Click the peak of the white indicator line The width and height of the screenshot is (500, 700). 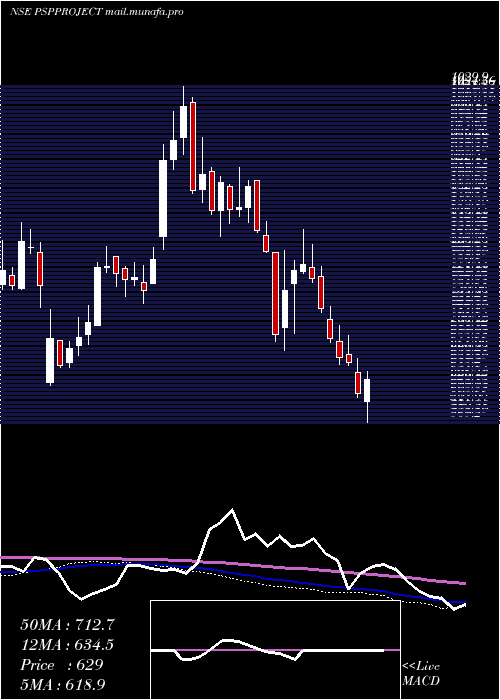(x=232, y=509)
